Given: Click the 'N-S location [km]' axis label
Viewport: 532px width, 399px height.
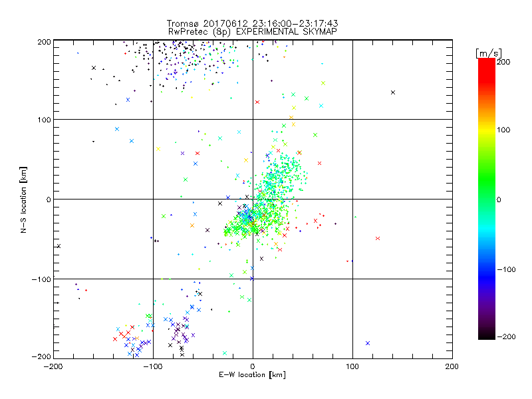Looking at the screenshot, I should (23, 199).
